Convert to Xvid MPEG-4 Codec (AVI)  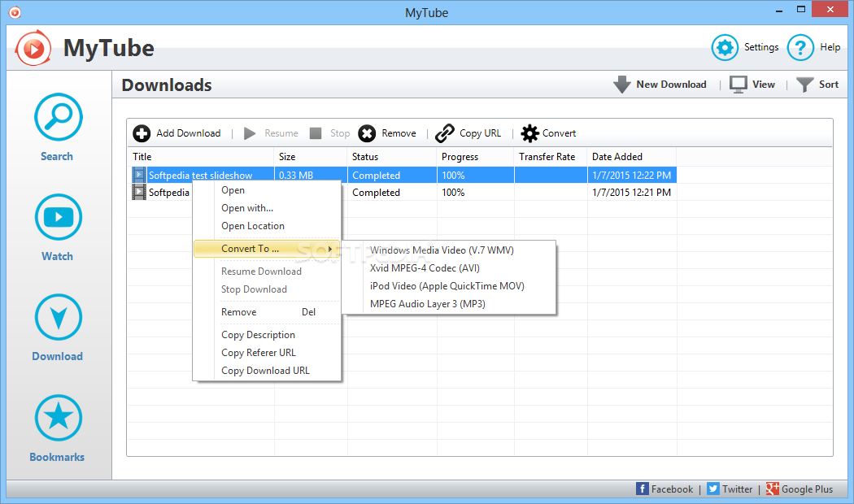click(449, 268)
